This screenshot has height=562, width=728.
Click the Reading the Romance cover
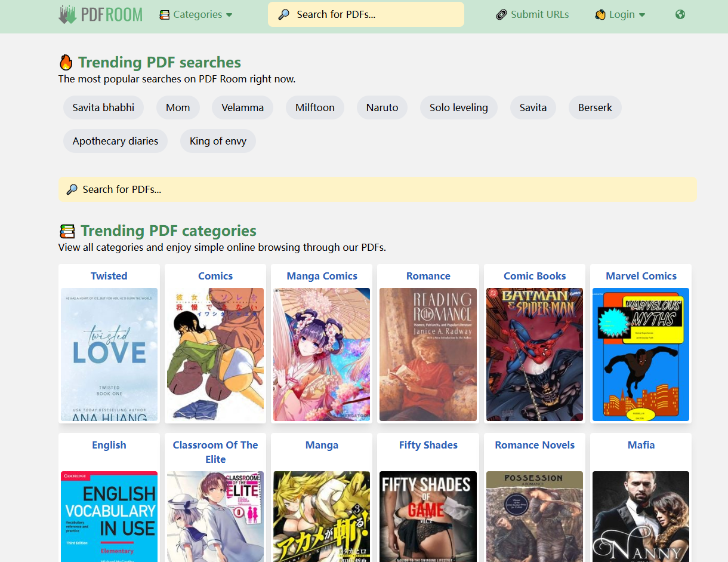click(428, 355)
